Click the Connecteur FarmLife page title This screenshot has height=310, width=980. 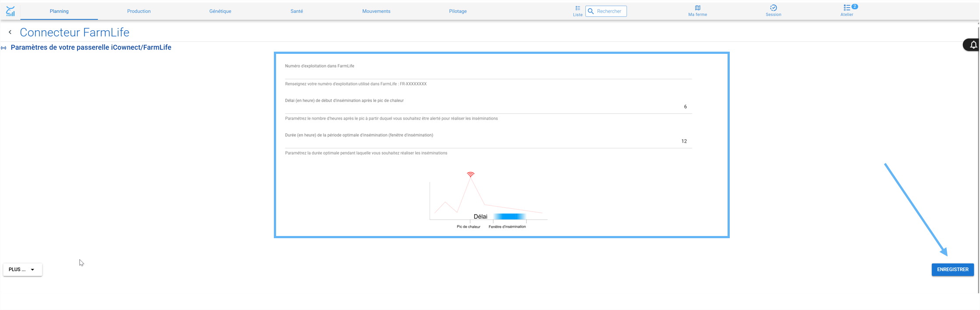pyautogui.click(x=74, y=32)
